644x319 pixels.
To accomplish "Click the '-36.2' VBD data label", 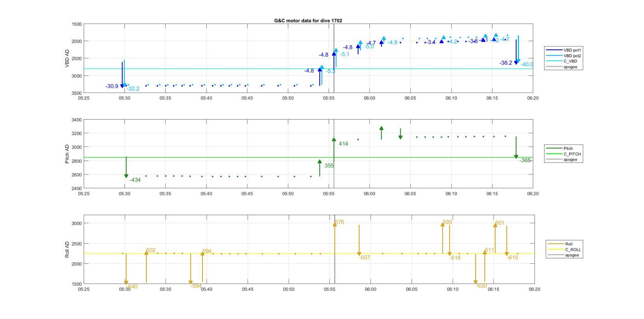I will 506,63.
